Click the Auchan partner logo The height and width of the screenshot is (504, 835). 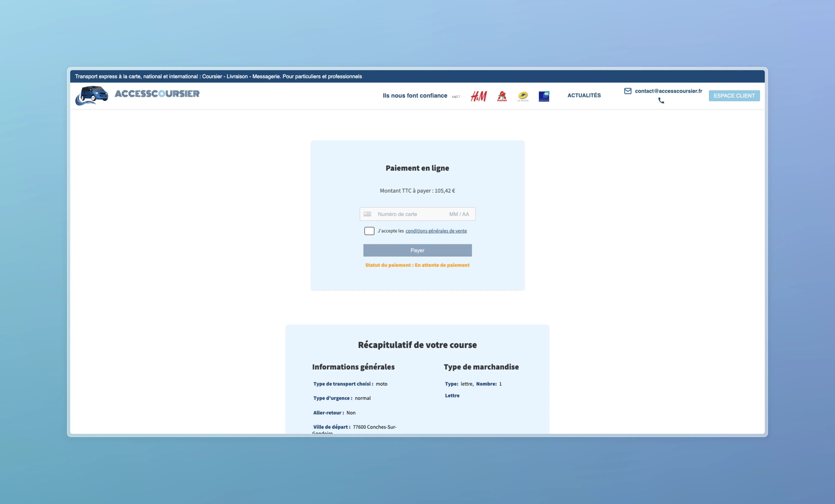point(502,96)
